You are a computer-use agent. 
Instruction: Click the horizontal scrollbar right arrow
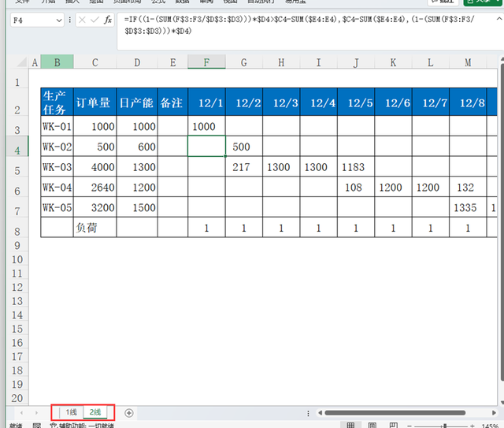[494, 412]
